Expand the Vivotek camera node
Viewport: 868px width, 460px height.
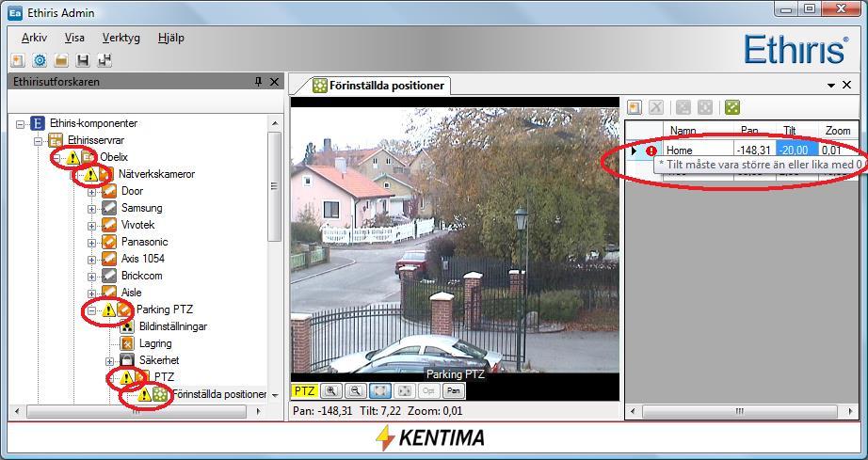(x=91, y=225)
